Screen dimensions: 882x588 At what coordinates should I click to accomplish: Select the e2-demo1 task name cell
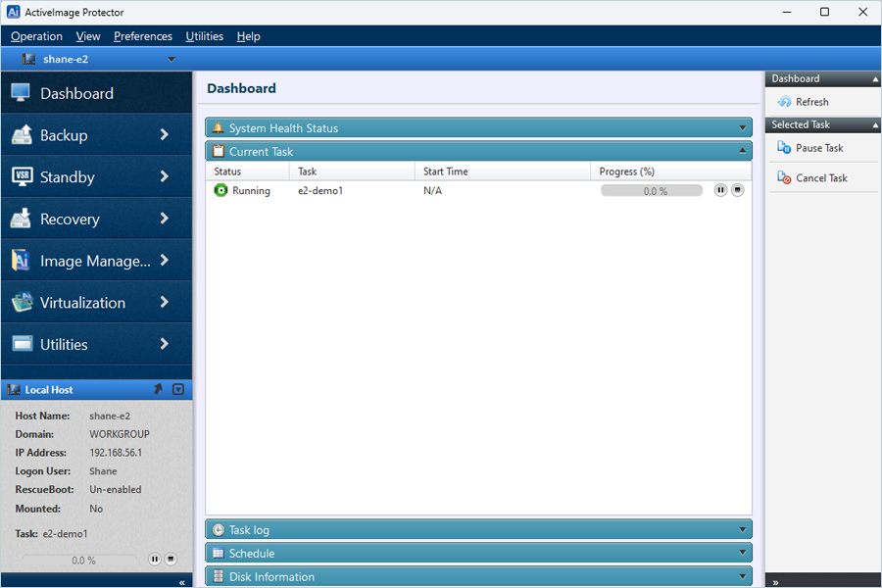click(x=320, y=191)
